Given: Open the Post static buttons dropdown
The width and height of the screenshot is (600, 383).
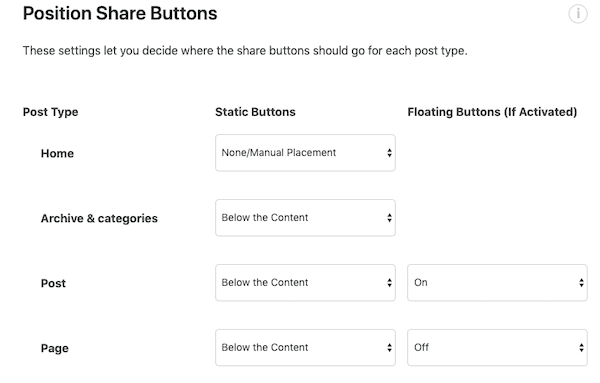Looking at the screenshot, I should point(305,283).
